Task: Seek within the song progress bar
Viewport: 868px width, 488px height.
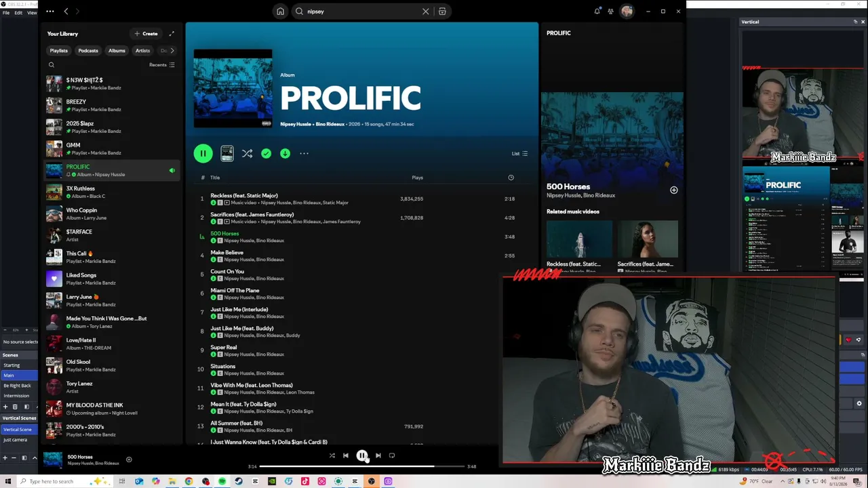Action: point(362,466)
